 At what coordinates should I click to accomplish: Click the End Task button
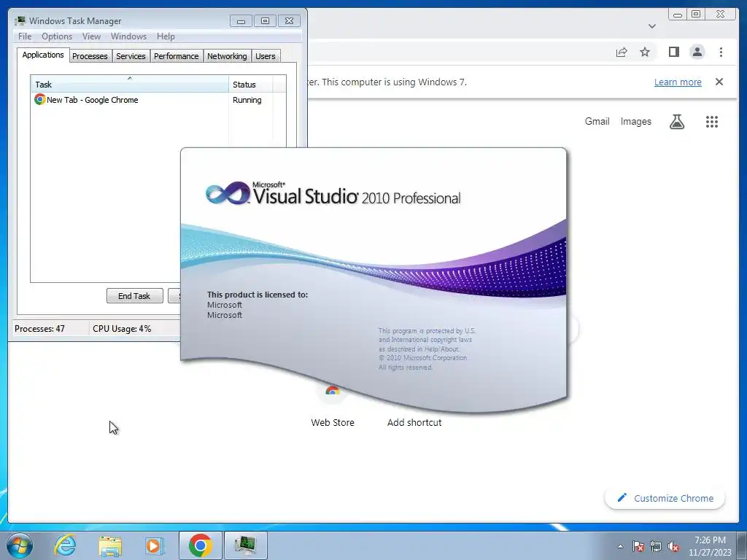coord(134,296)
